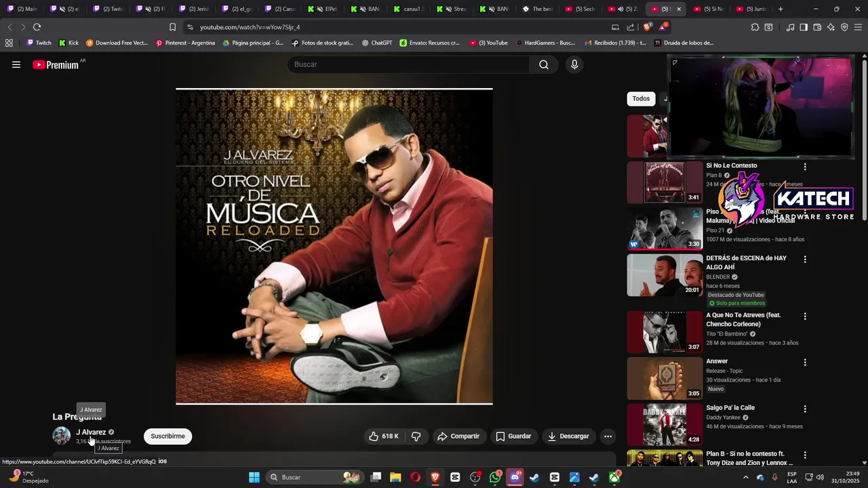This screenshot has width=868, height=488.
Task: Open DETRÁS de ESCENA video thumbnail
Action: point(665,275)
